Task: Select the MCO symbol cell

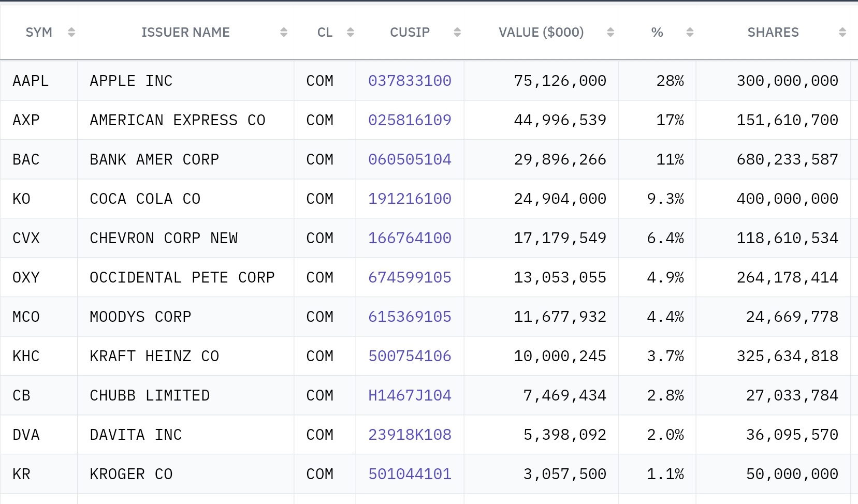Action: pyautogui.click(x=39, y=317)
